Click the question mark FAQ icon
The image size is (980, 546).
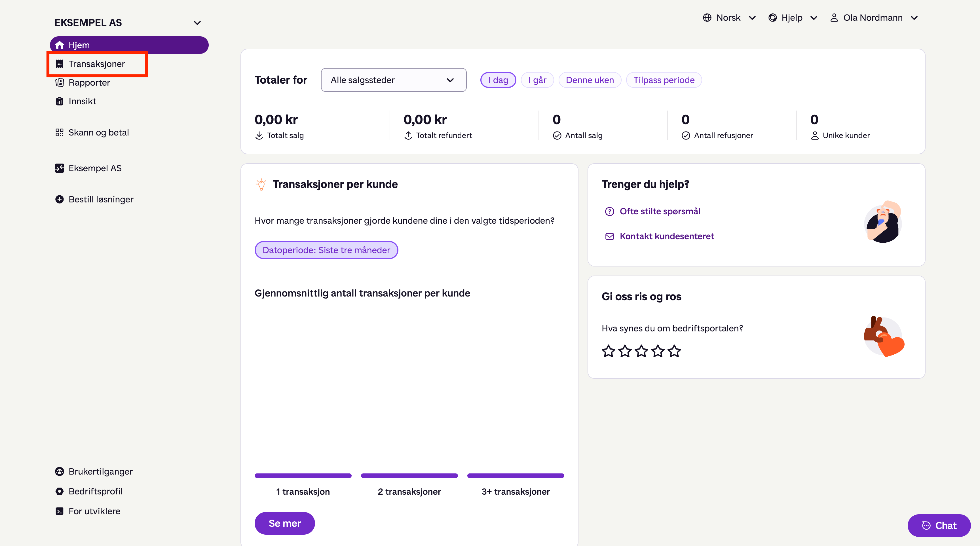point(609,211)
